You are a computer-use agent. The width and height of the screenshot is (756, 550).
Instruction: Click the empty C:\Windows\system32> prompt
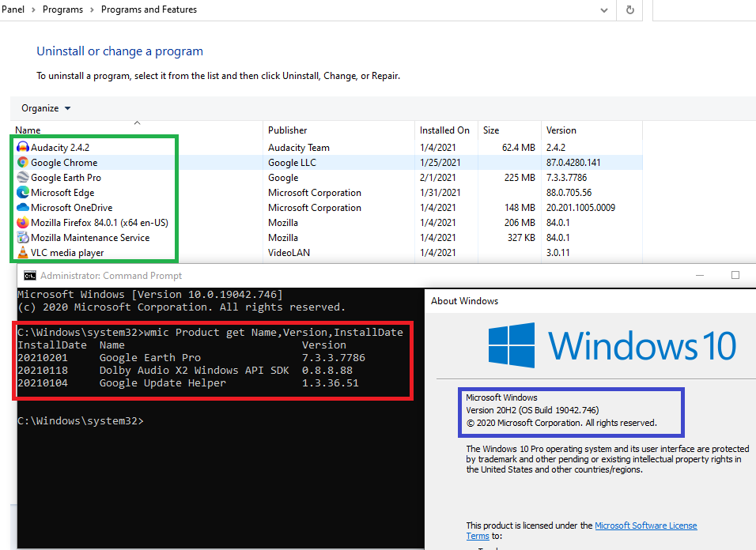pyautogui.click(x=81, y=421)
